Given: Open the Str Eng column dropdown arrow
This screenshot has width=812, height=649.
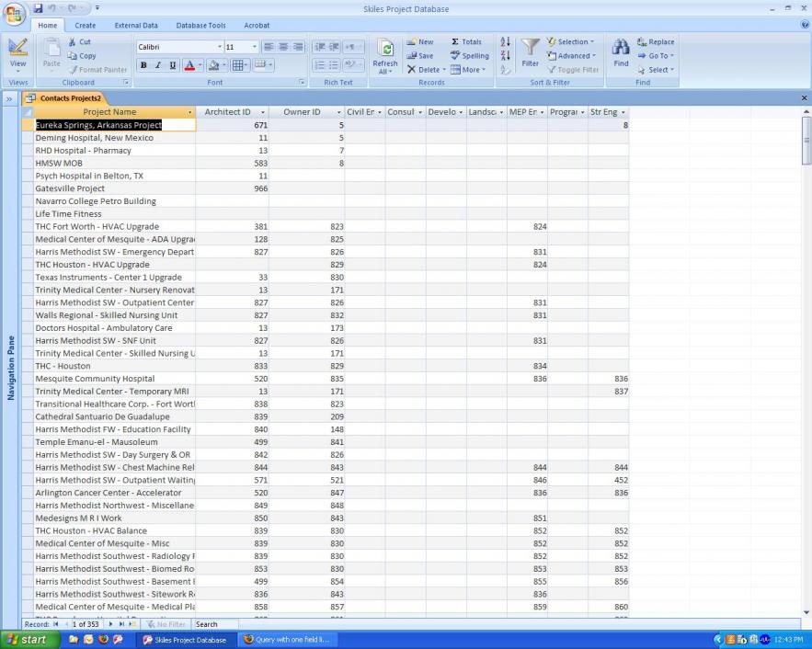Looking at the screenshot, I should [x=623, y=112].
